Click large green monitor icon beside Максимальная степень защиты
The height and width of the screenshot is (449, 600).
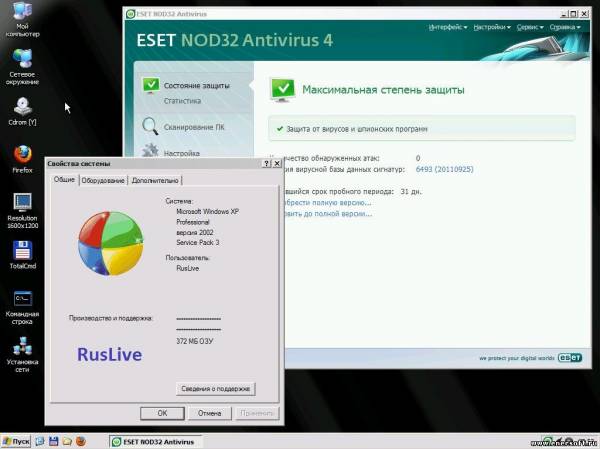[283, 90]
